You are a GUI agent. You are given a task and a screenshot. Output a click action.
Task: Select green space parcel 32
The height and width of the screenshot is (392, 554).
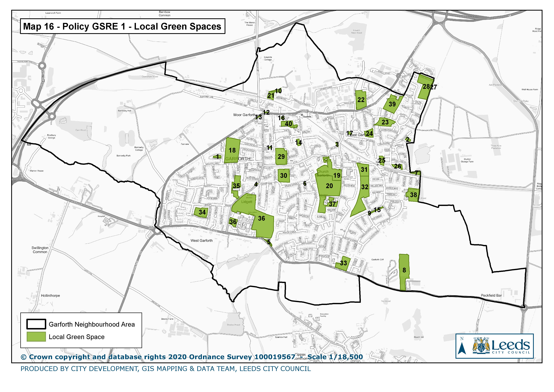(x=365, y=187)
